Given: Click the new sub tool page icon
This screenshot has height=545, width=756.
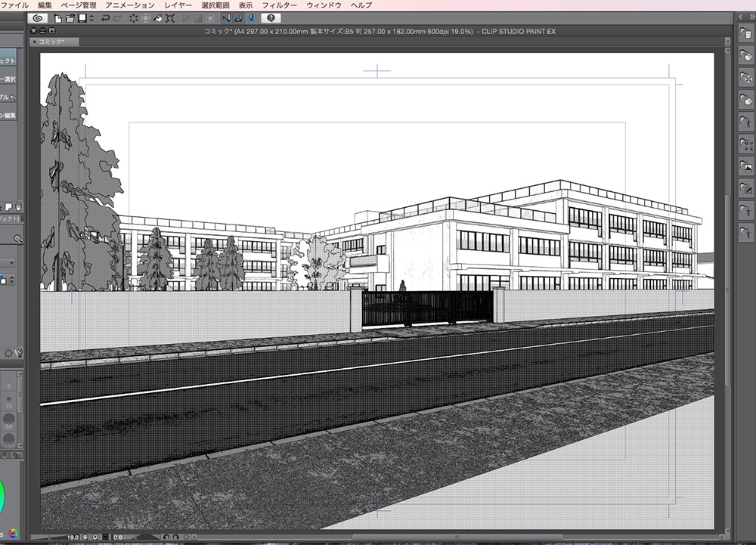Looking at the screenshot, I should (x=8, y=207).
